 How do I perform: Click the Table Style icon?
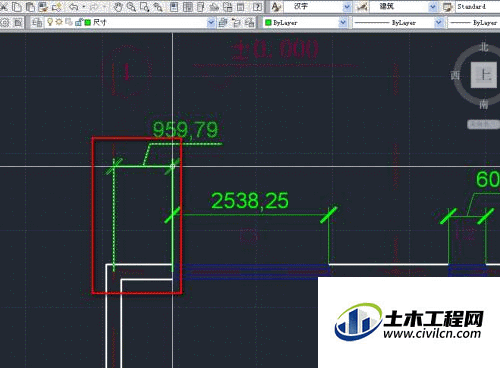click(448, 6)
